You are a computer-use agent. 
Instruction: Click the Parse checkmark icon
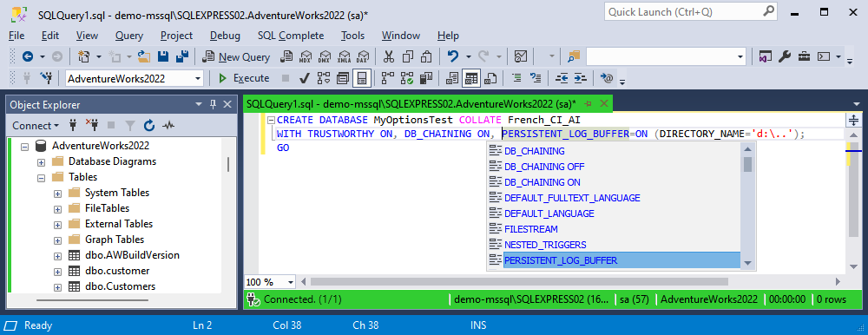click(304, 78)
